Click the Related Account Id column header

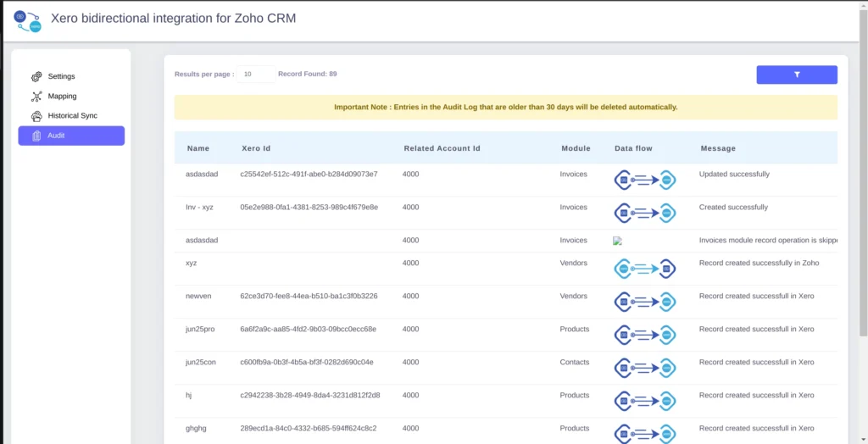pos(442,148)
